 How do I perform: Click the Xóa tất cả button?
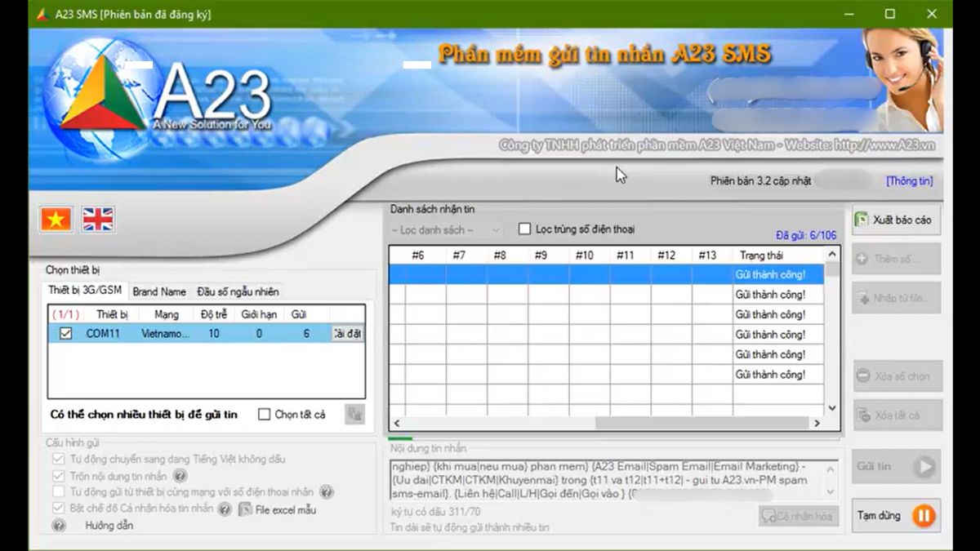click(x=896, y=415)
